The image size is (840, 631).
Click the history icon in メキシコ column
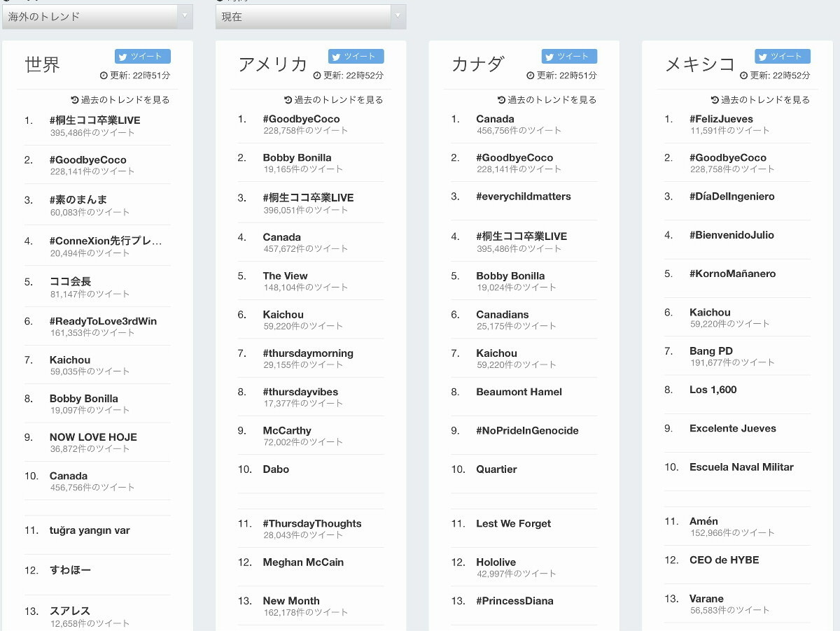pyautogui.click(x=715, y=100)
